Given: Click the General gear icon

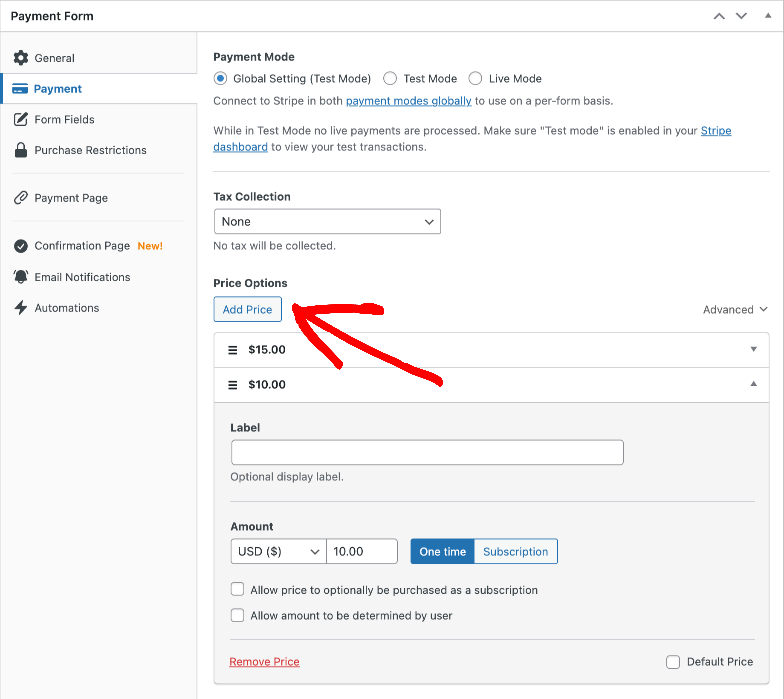Looking at the screenshot, I should pos(21,58).
